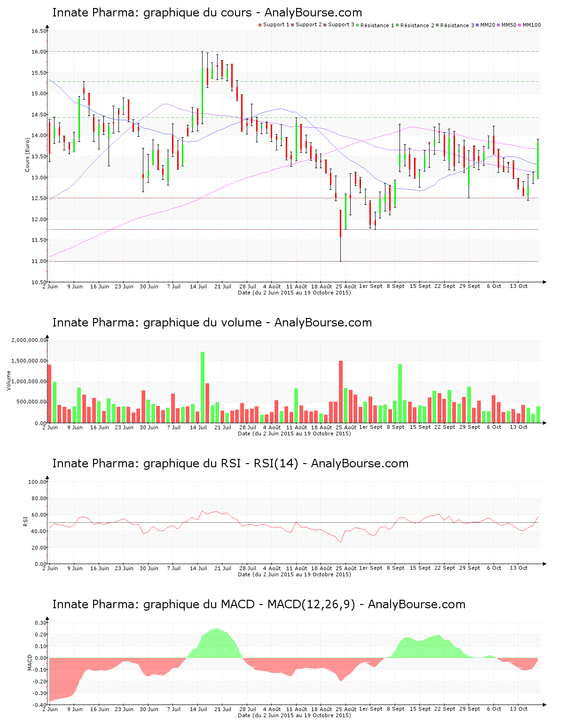Select the 'Résistance 3' legend label
This screenshot has width=564, height=728.
457,25
